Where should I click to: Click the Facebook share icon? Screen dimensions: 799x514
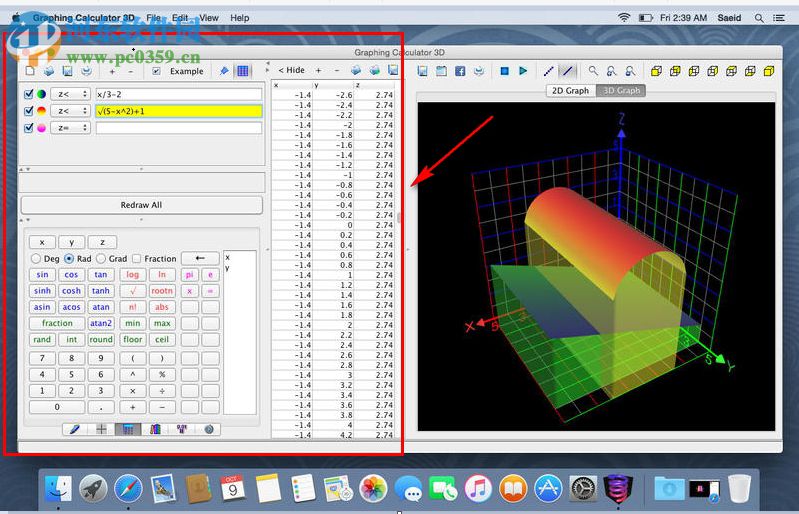pos(460,71)
